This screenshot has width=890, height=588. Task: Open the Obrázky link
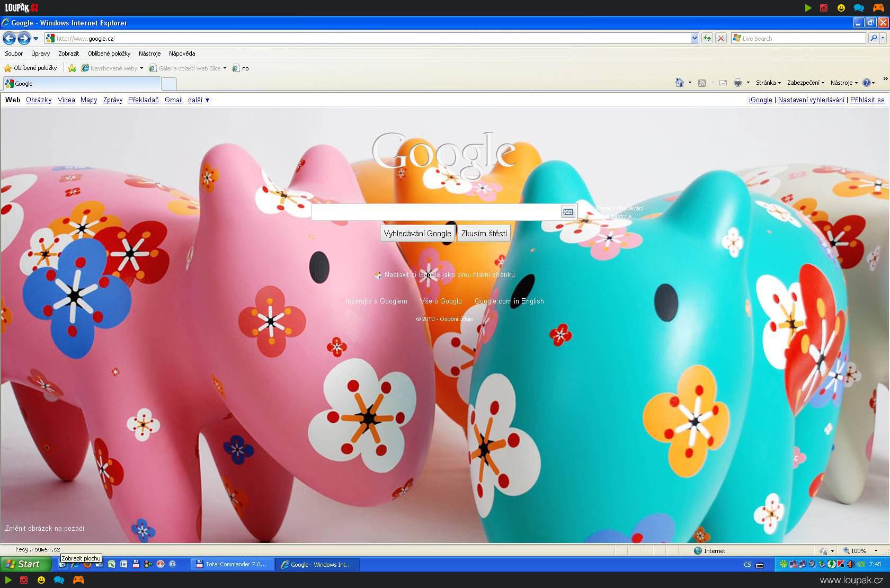point(39,100)
